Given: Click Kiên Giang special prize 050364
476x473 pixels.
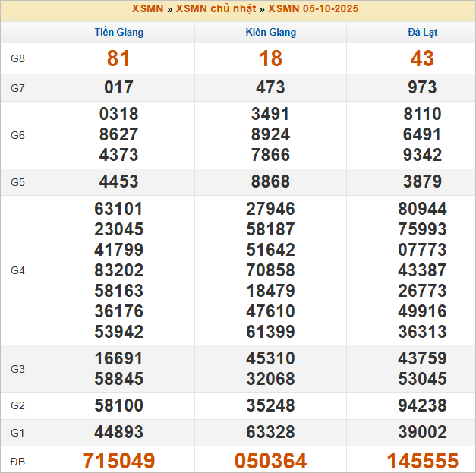Looking at the screenshot, I should [x=270, y=461].
